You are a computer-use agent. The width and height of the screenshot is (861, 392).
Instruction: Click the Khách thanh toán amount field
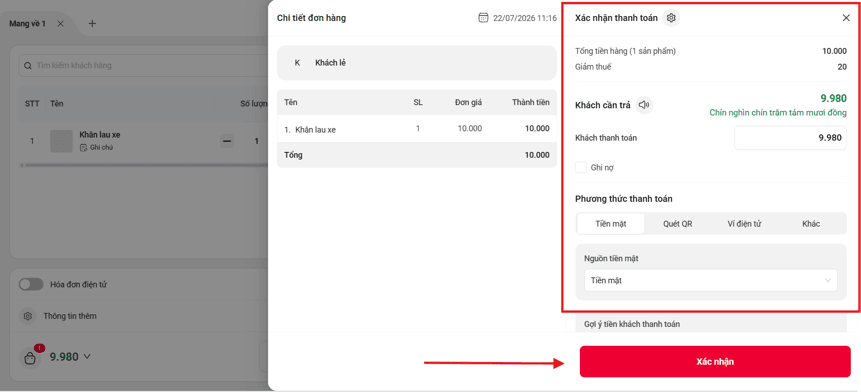point(790,138)
